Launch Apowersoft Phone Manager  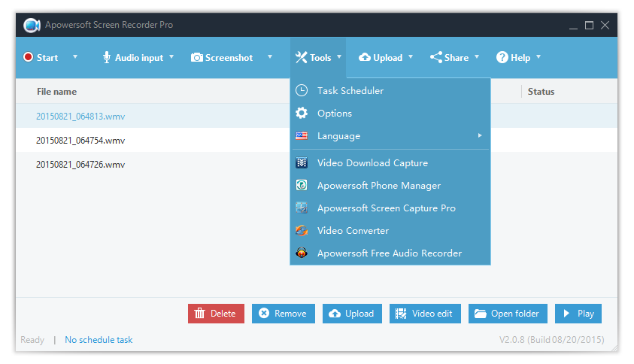coord(390,185)
